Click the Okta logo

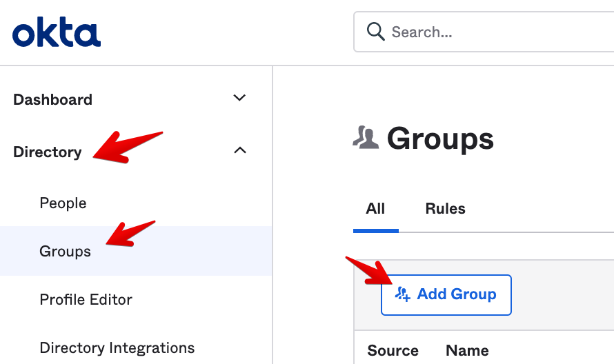(57, 32)
